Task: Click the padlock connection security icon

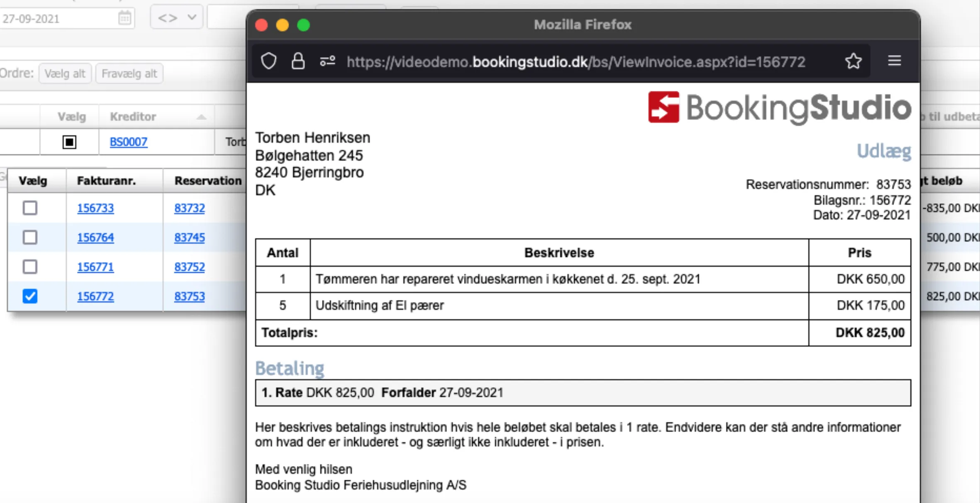Action: (298, 61)
